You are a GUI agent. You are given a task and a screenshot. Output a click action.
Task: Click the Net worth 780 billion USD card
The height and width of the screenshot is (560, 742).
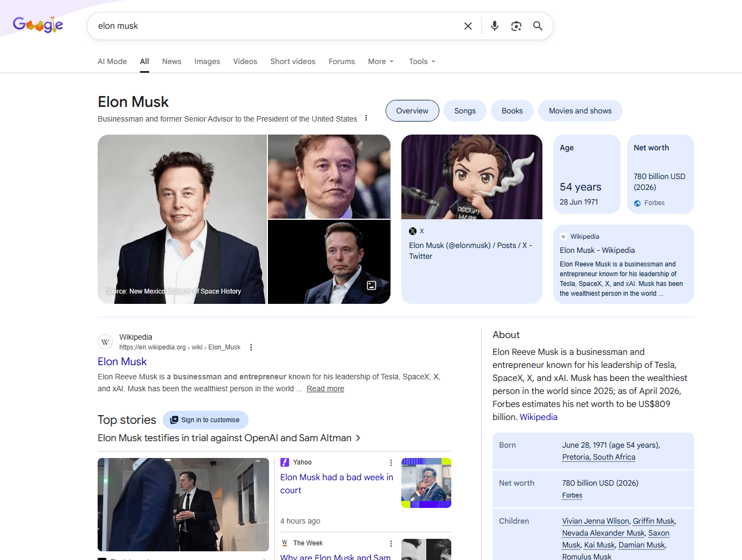click(x=661, y=174)
